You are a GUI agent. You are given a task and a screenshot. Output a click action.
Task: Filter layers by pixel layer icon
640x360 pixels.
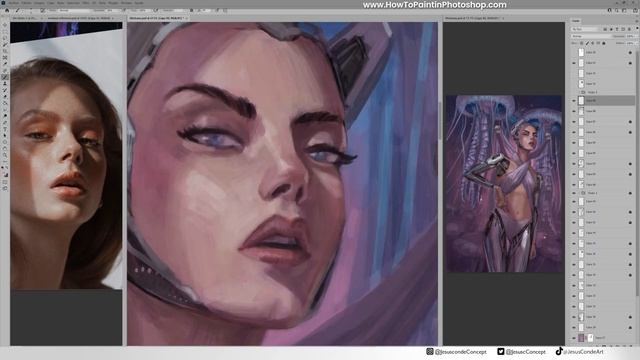click(x=605, y=29)
